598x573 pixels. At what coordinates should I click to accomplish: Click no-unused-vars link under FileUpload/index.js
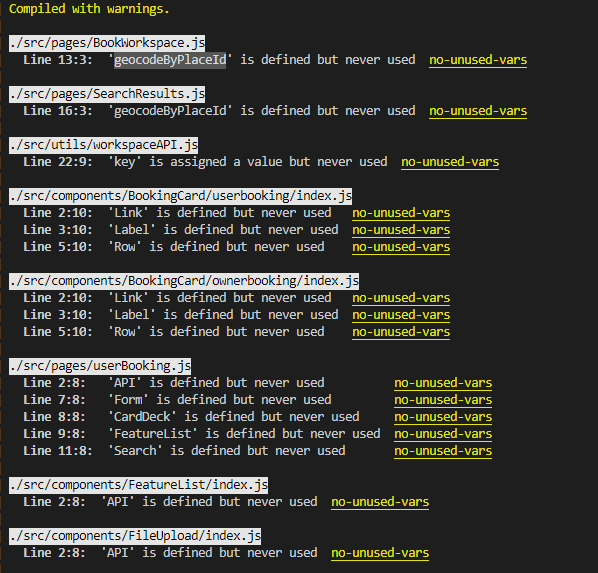click(380, 554)
